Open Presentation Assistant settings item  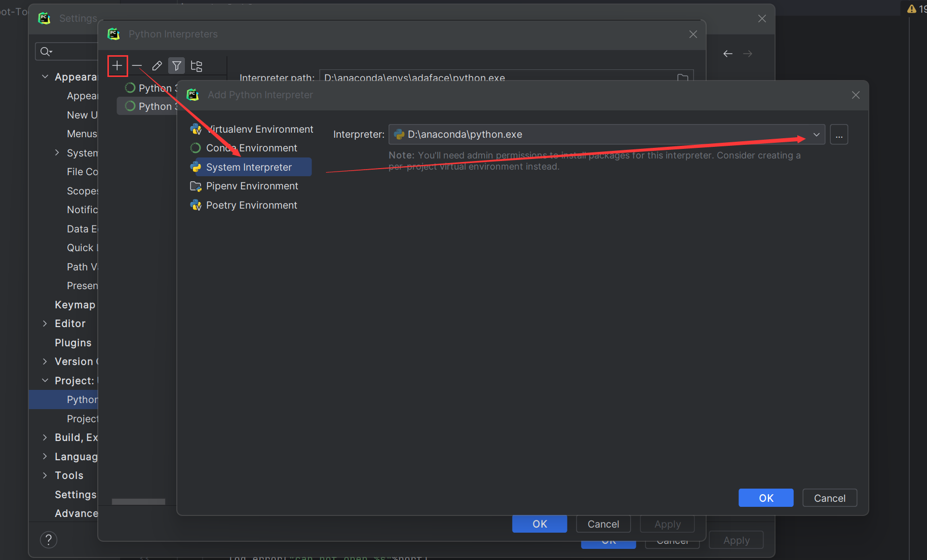83,286
